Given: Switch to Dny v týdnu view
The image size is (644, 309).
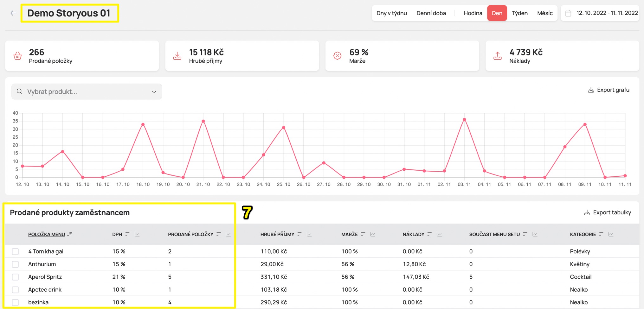Looking at the screenshot, I should tap(392, 13).
